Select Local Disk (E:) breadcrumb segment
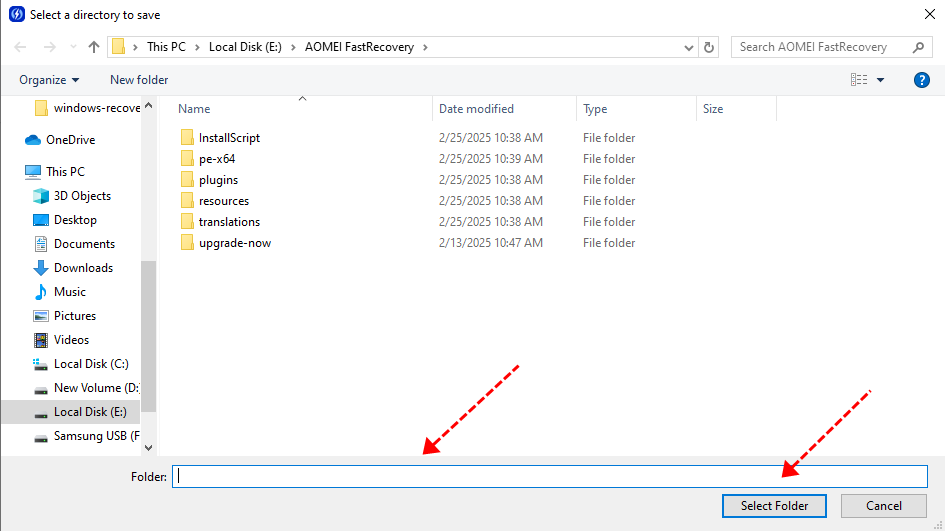945x531 pixels. tap(245, 47)
